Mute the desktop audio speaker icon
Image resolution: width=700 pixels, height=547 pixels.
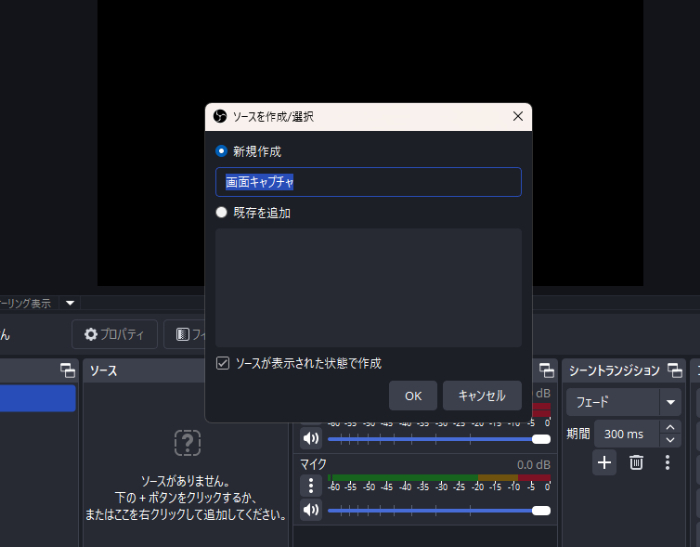point(311,438)
